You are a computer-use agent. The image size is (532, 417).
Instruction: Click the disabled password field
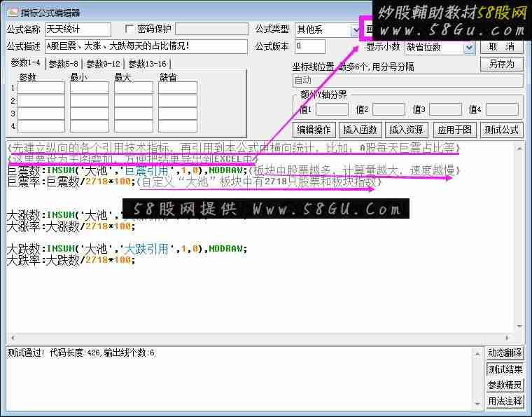(211, 29)
